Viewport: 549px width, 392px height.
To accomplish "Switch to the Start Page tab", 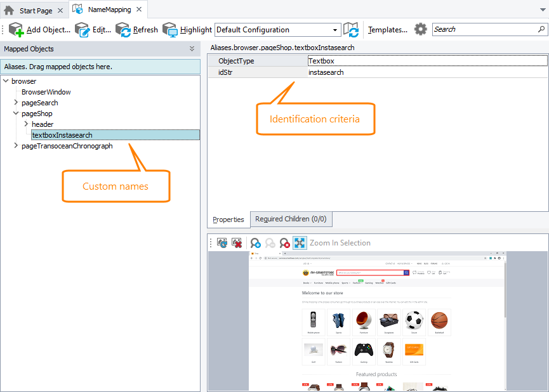I will point(34,9).
